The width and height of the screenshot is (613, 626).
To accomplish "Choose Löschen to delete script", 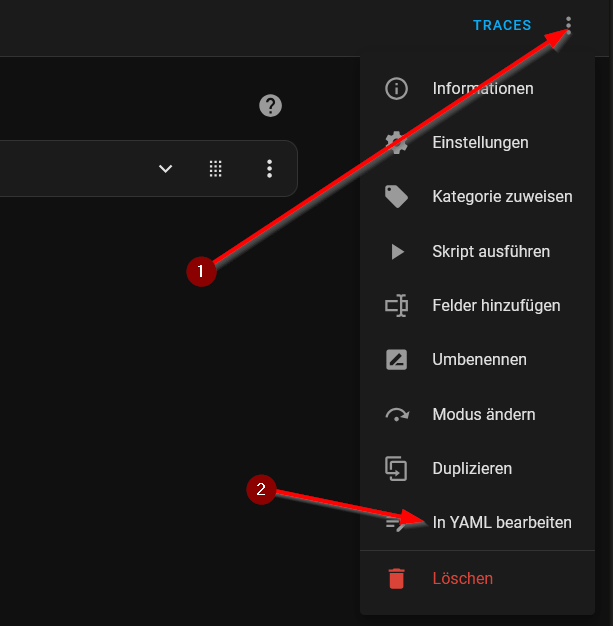I will point(477,578).
